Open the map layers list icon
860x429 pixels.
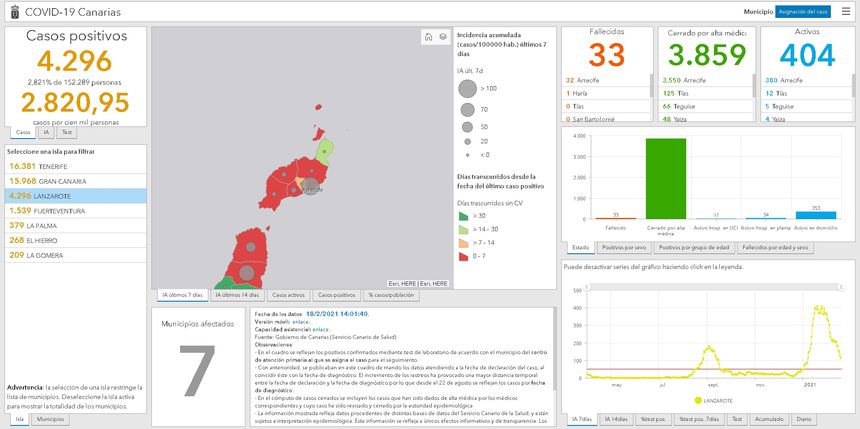pos(442,37)
